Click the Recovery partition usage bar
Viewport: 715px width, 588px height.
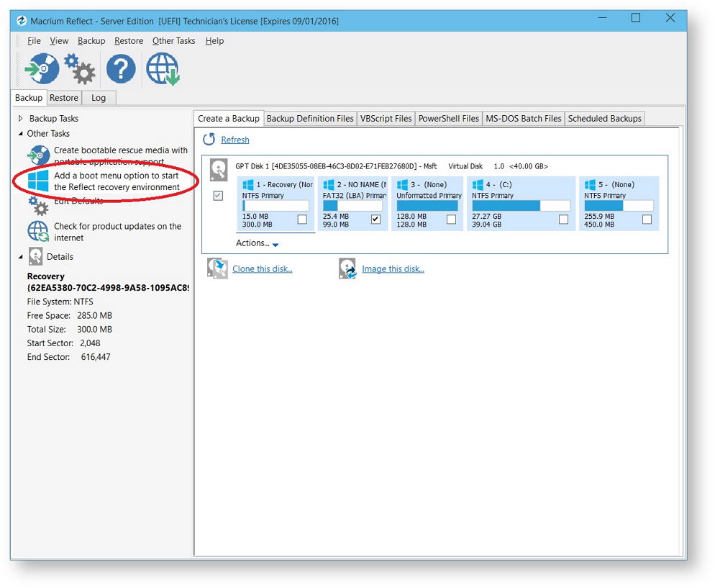click(x=276, y=206)
